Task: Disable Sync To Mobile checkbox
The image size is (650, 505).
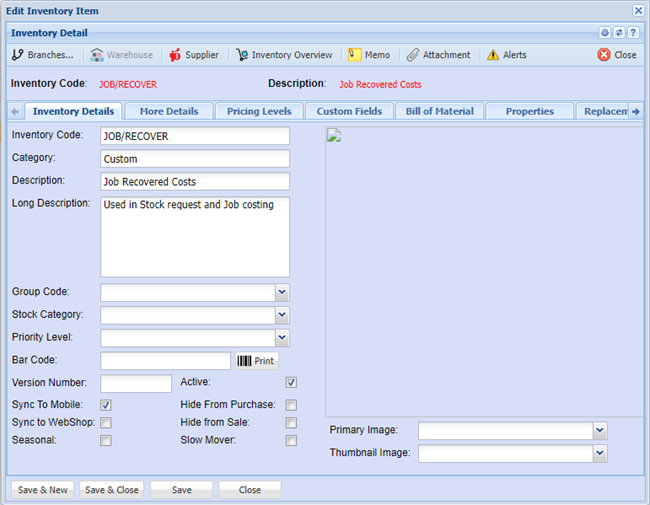Action: [x=106, y=405]
